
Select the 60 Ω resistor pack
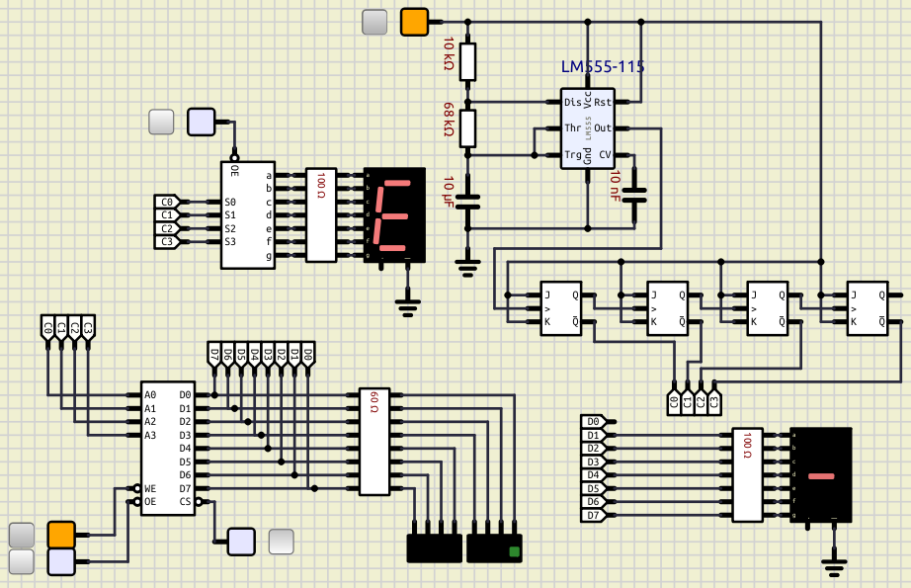click(374, 442)
